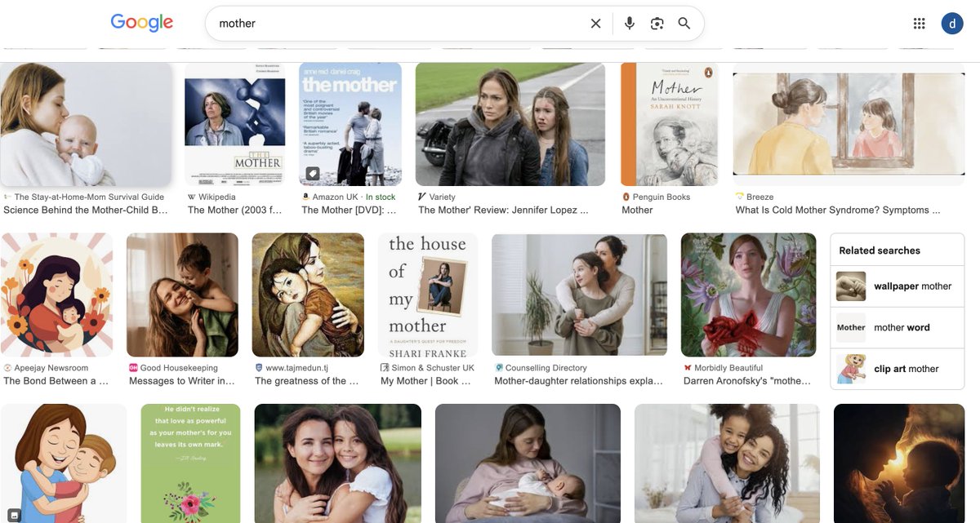Open 'What Is Cold Mother Syndrome?' link
Viewport: 980px width, 523px height.
pyautogui.click(x=838, y=210)
